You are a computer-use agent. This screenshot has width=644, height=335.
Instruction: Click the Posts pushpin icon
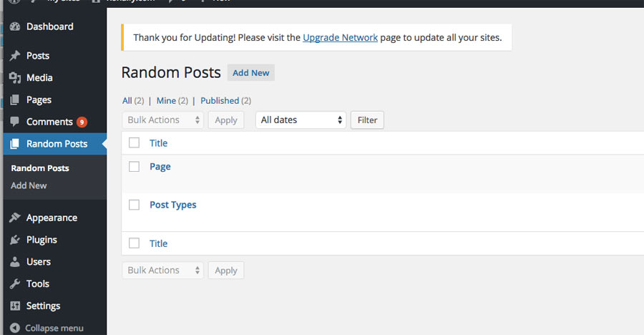[x=15, y=56]
